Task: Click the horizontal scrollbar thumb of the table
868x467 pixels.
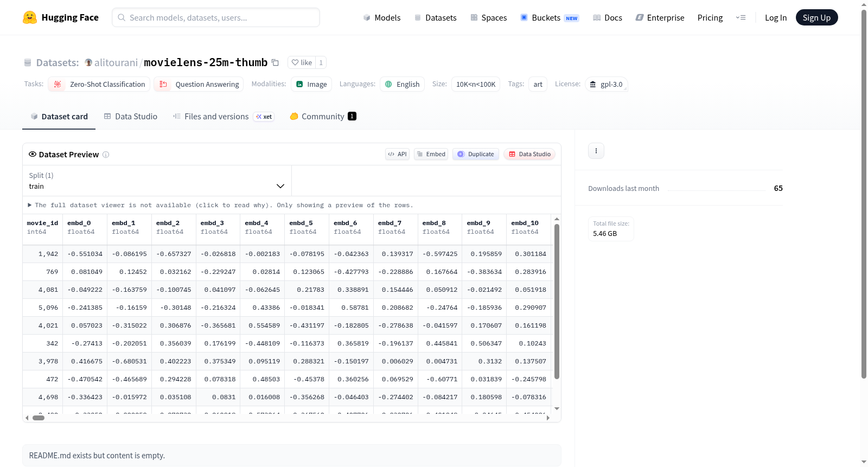Action: coord(39,418)
